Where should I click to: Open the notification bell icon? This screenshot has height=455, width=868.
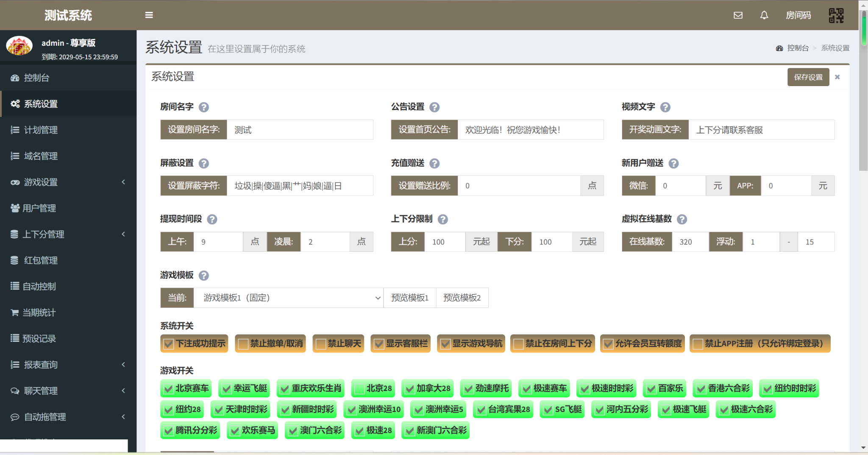764,15
